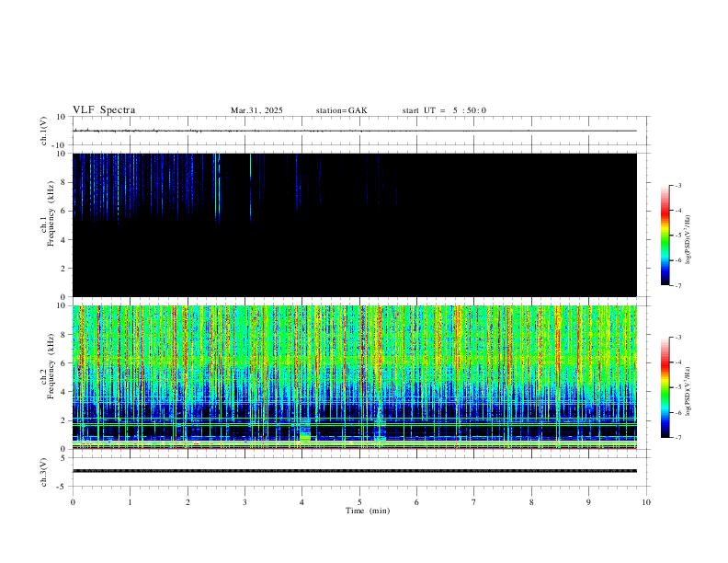Click the "9" tick on the time axis
This screenshot has width=728, height=563.
coord(588,502)
